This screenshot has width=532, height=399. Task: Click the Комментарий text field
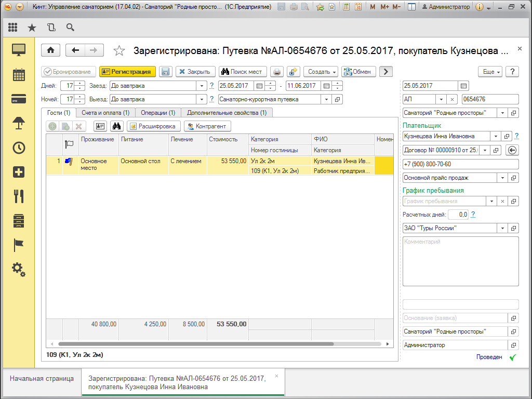click(460, 261)
